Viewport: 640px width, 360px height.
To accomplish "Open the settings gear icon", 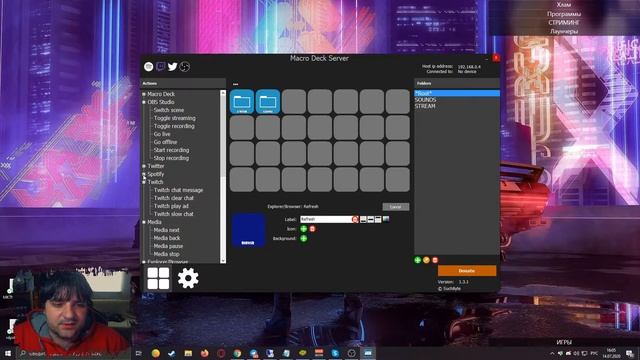I will [x=188, y=278].
